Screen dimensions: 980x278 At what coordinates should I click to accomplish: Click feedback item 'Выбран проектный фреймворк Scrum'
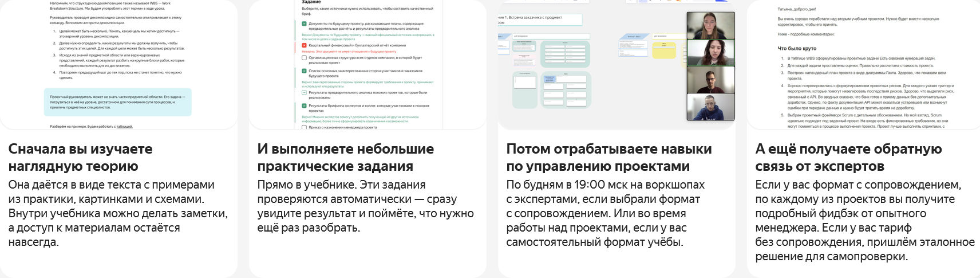(868, 121)
